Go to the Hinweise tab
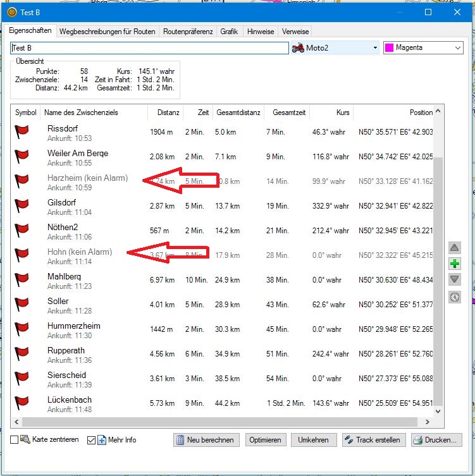Screen dimensions: 475x476 261,31
